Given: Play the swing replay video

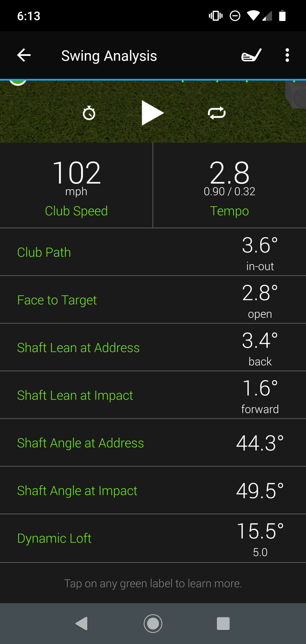Looking at the screenshot, I should pos(153,112).
